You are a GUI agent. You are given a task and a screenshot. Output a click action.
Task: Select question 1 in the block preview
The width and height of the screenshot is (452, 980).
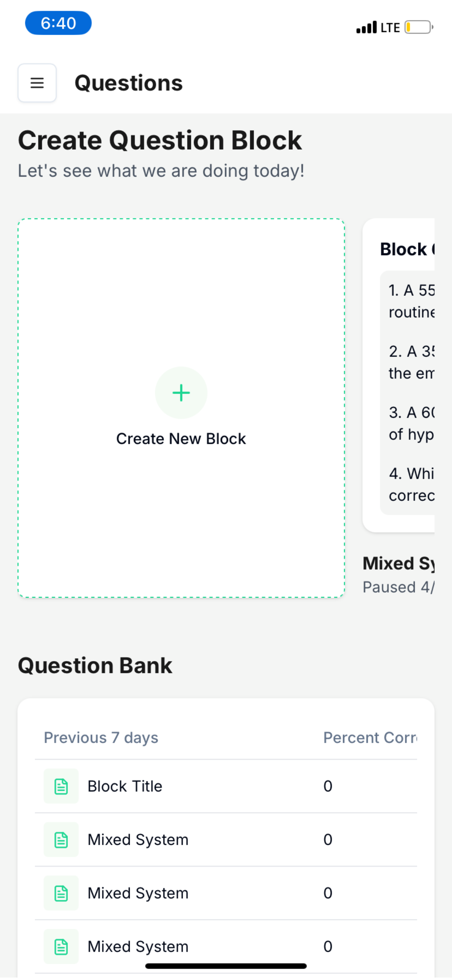pos(411,301)
